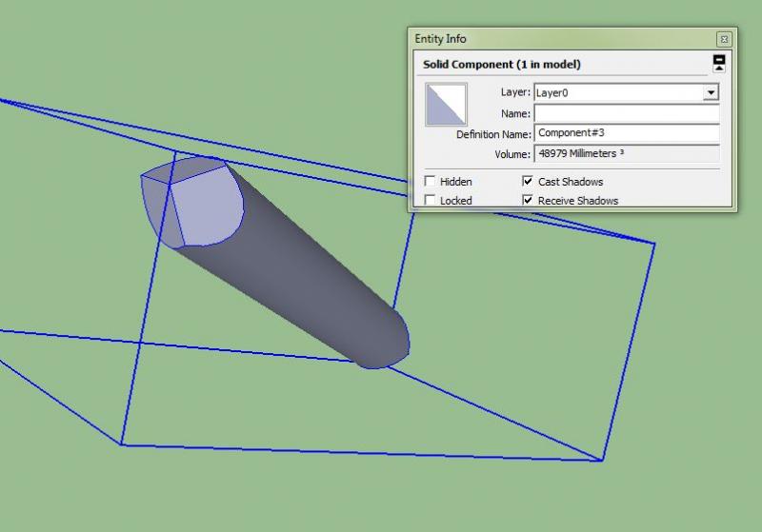Close the Entity Info panel
Image resolution: width=762 pixels, height=532 pixels.
tap(724, 39)
